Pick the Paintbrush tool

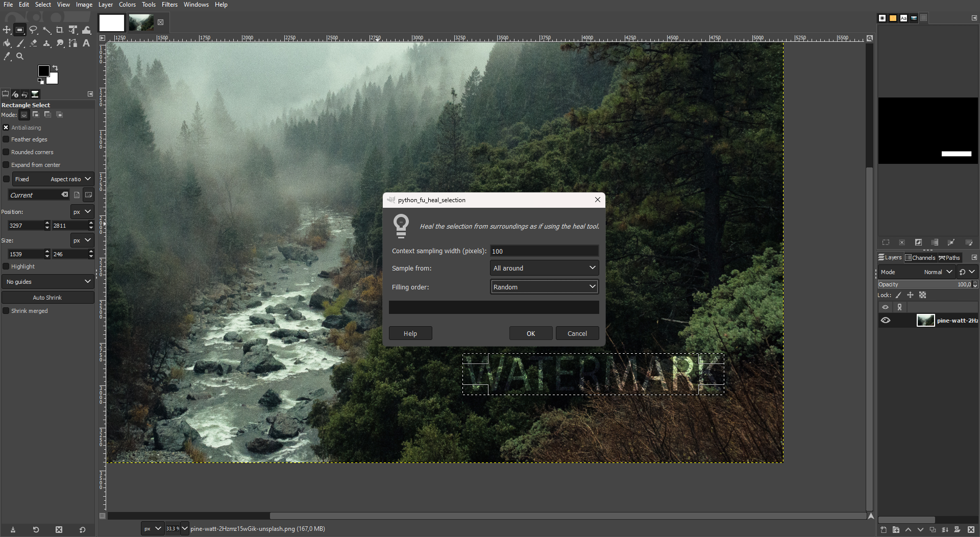[20, 43]
